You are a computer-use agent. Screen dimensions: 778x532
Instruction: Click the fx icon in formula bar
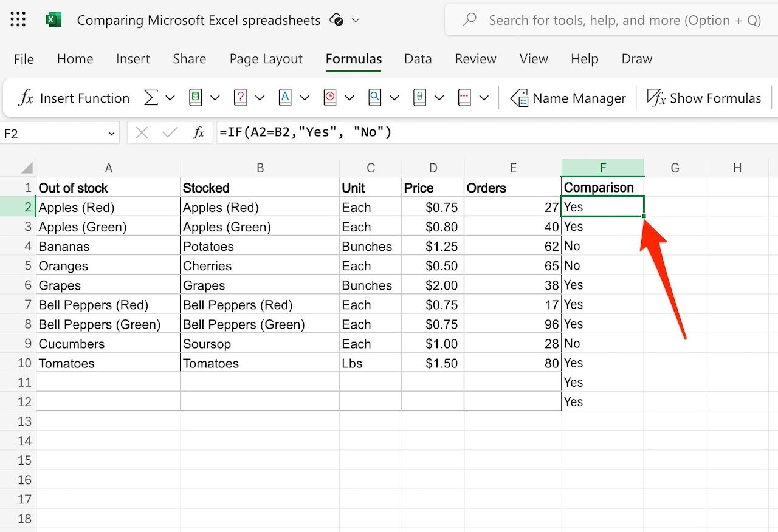click(199, 133)
